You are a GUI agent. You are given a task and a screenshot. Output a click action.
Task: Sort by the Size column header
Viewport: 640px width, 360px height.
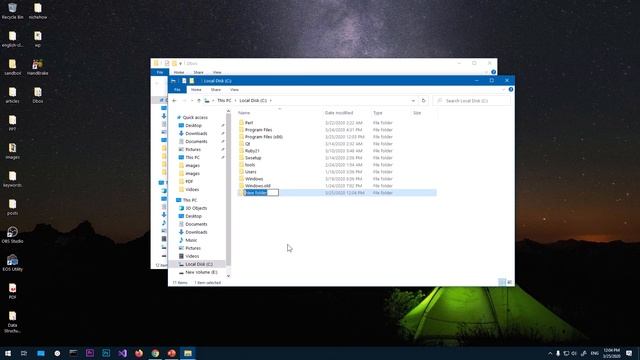pos(417,113)
